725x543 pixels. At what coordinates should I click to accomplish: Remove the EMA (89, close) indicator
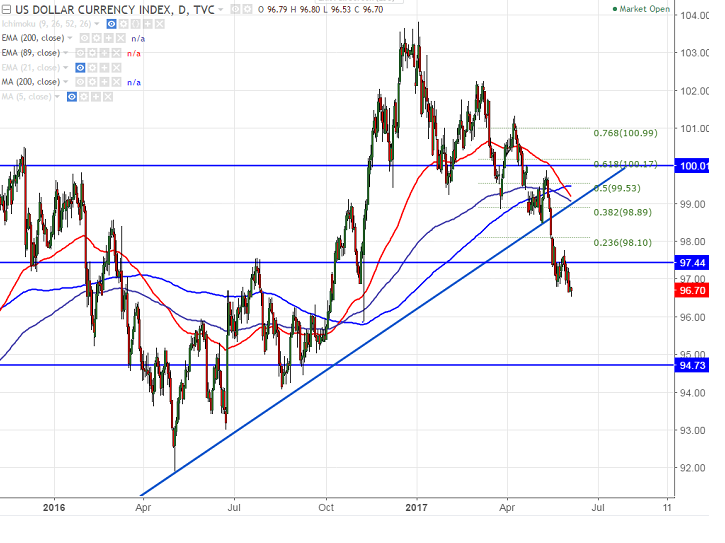(x=116, y=53)
